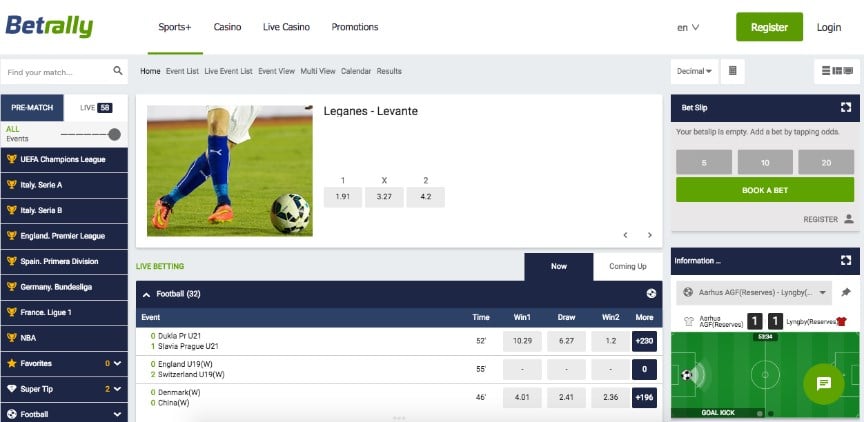
Task: Open the Results page
Action: pos(389,71)
